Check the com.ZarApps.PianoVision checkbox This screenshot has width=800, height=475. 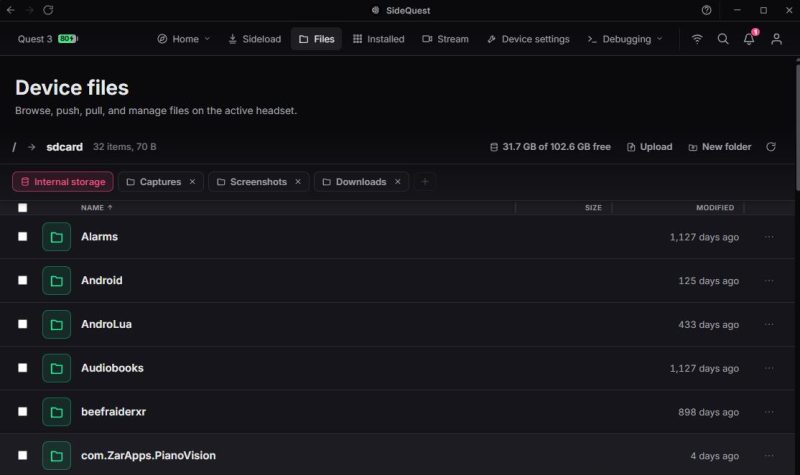point(22,455)
